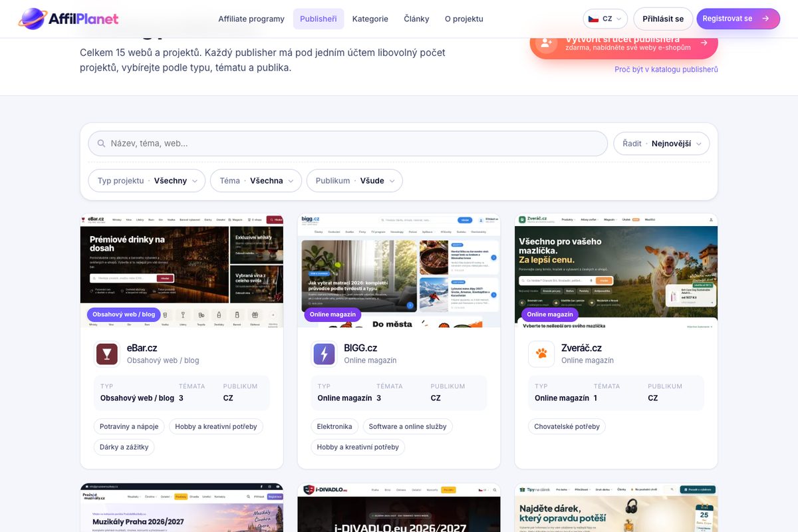Viewport: 798px width, 532px height.
Task: Open the Tipy na dárek card thumbnail
Action: [x=616, y=507]
